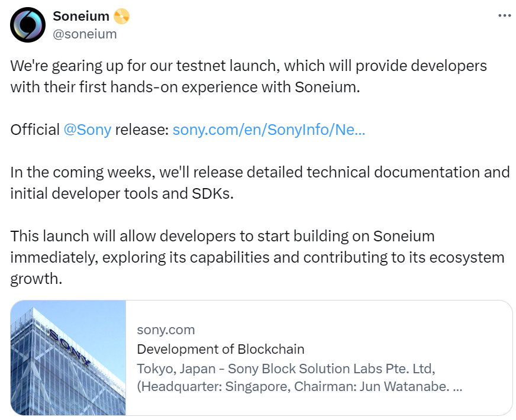Click the 'immediately, exploring its capabilities' line
This screenshot has width=516, height=420.
click(x=257, y=257)
